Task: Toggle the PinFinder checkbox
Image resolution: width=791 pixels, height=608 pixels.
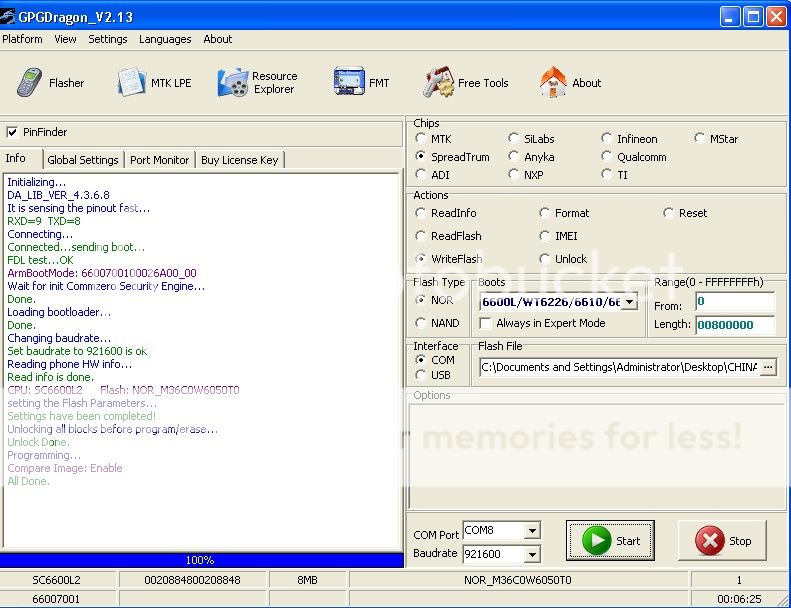Action: coord(12,132)
